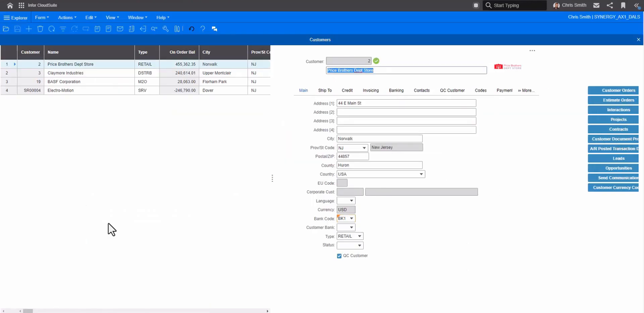Open the Window menu
This screenshot has height=313, width=644.
[x=137, y=18]
